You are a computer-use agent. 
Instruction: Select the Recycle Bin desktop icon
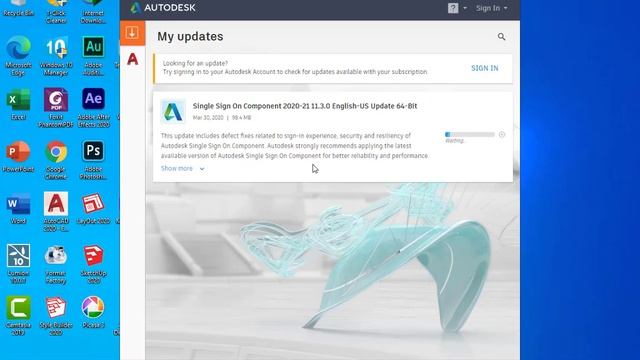pyautogui.click(x=18, y=8)
